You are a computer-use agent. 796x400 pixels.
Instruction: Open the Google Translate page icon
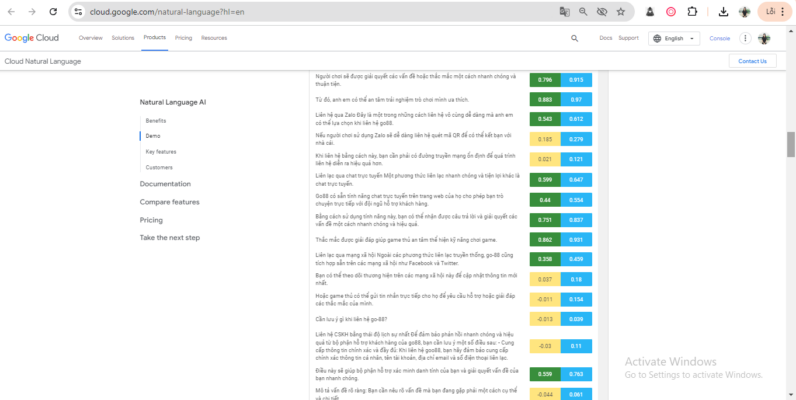pyautogui.click(x=565, y=12)
